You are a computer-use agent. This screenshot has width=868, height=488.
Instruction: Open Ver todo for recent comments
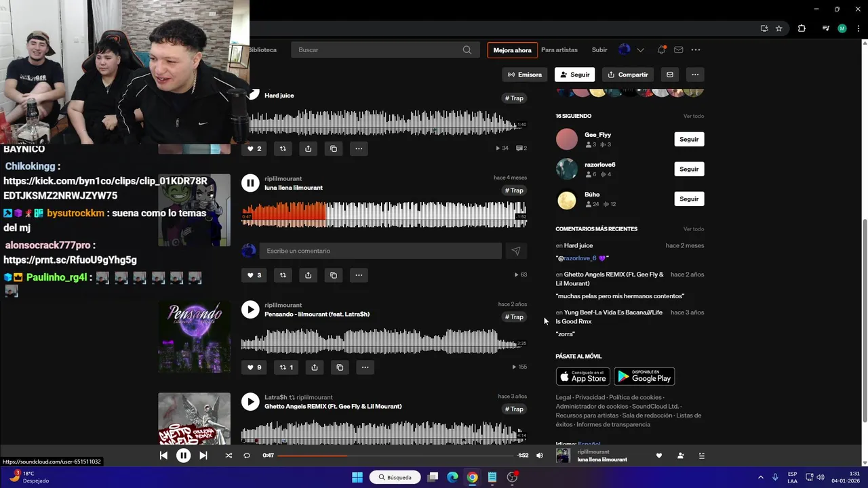(x=694, y=229)
